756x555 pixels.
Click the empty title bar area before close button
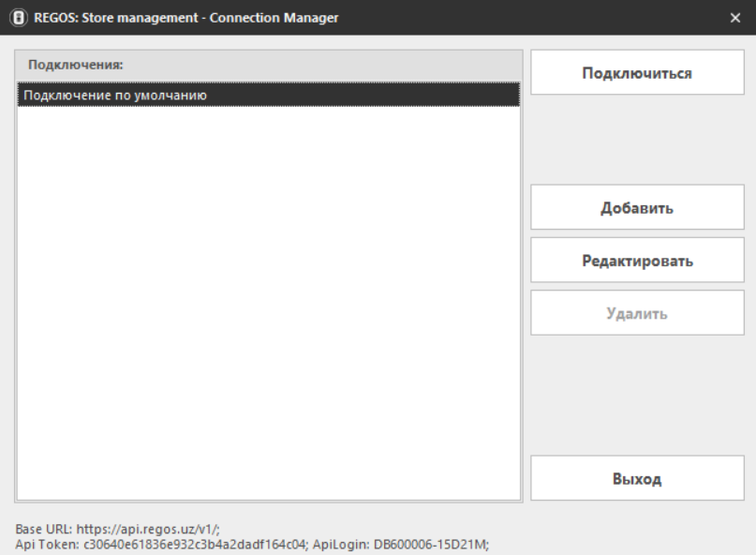coord(534,18)
